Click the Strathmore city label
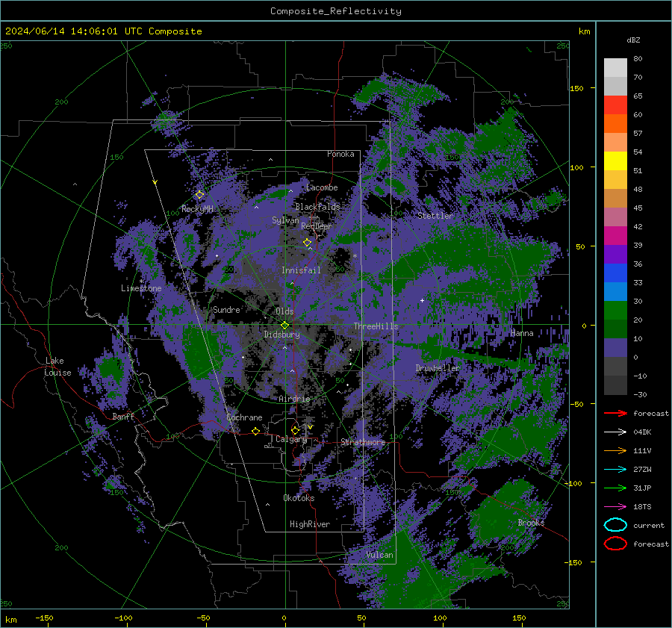Viewport: 672px width, 628px height. [x=363, y=442]
